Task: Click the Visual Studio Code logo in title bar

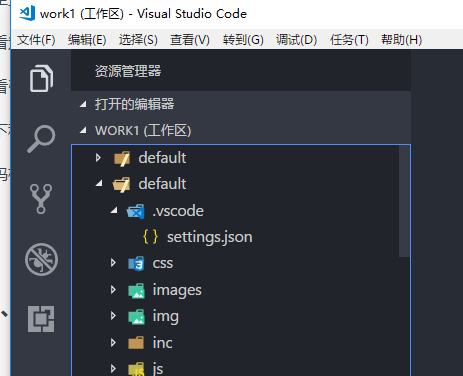Action: coord(27,13)
